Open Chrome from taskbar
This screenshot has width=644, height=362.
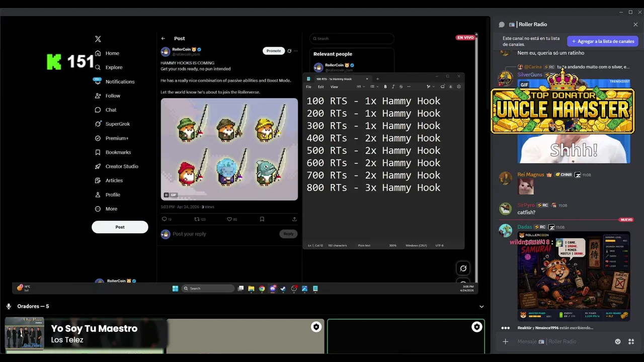262,289
